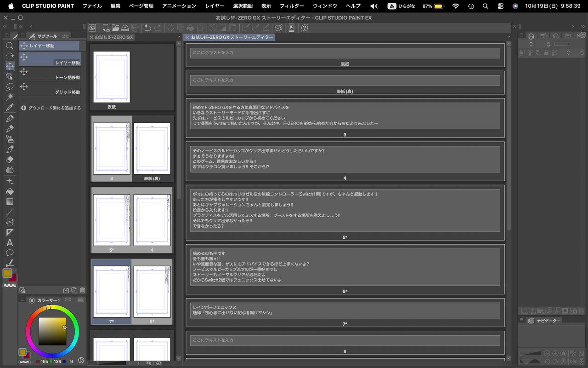588x368 pixels.
Task: Select the Move layer tool in toolbar
Action: (x=10, y=66)
